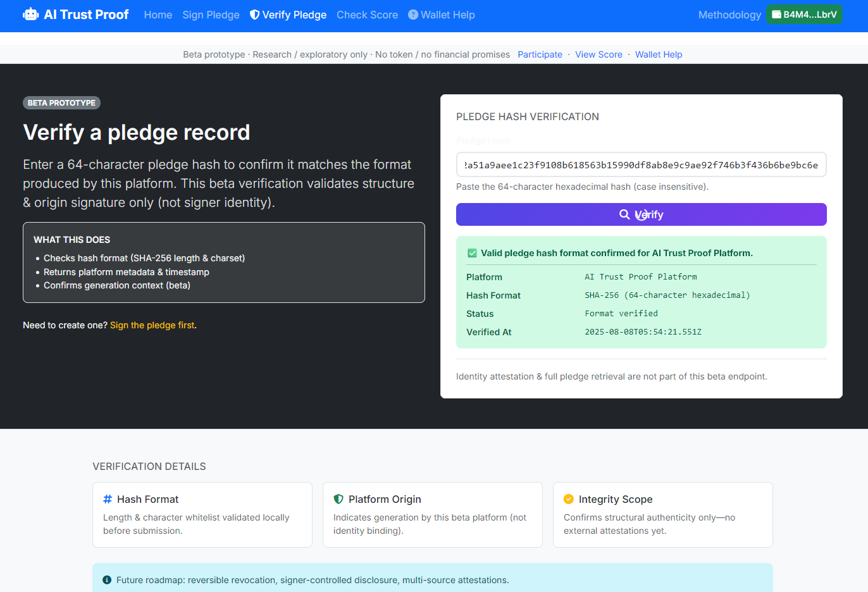Click the question mark icon beside Wallet Help
This screenshot has height=592, width=868.
413,15
